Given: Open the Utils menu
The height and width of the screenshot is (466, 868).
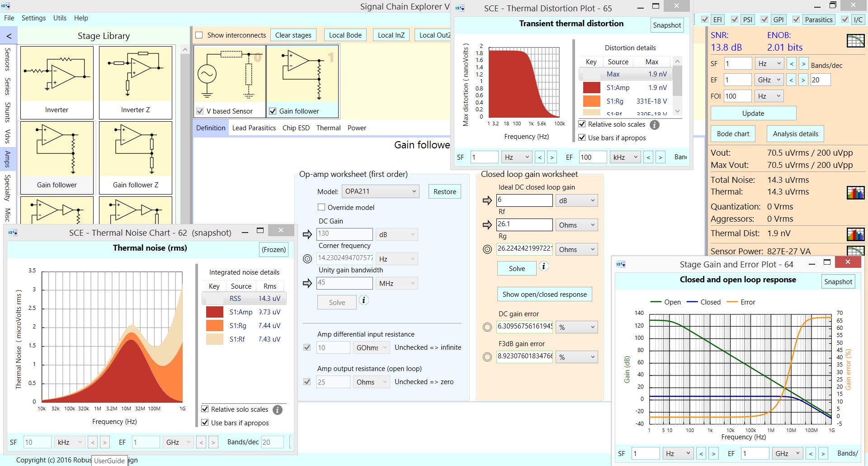Looking at the screenshot, I should coord(60,18).
